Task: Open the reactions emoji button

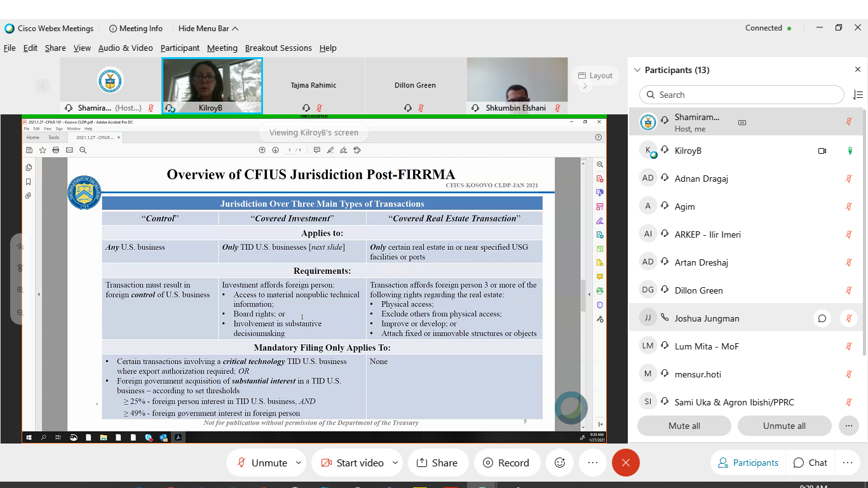Action: [x=560, y=463]
